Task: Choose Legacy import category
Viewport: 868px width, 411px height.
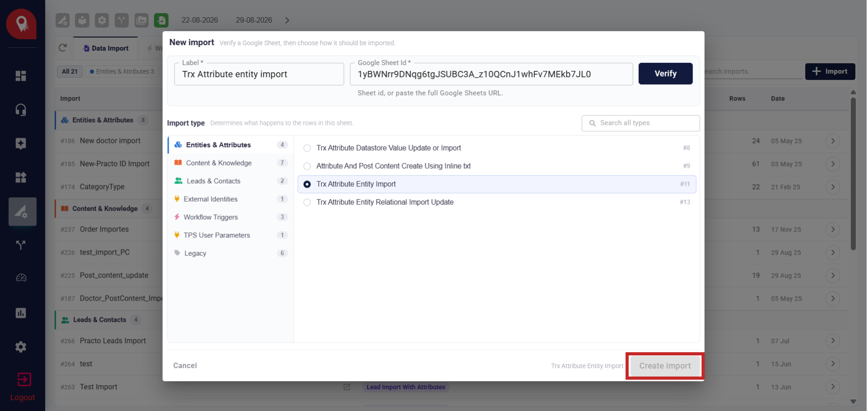Action: pos(231,253)
